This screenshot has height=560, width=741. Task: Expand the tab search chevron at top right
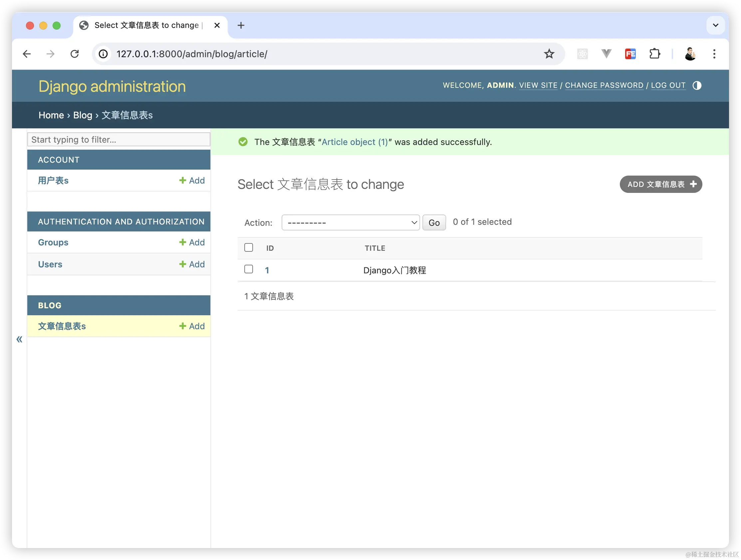(716, 25)
